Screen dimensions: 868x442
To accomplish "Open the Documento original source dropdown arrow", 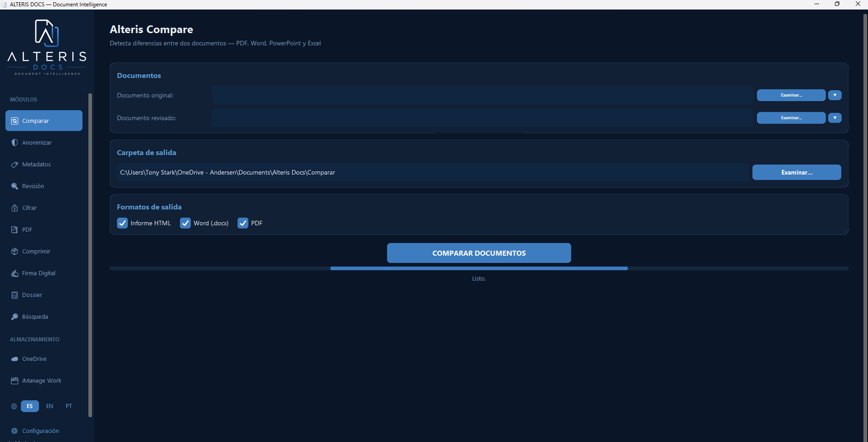I will pos(835,95).
